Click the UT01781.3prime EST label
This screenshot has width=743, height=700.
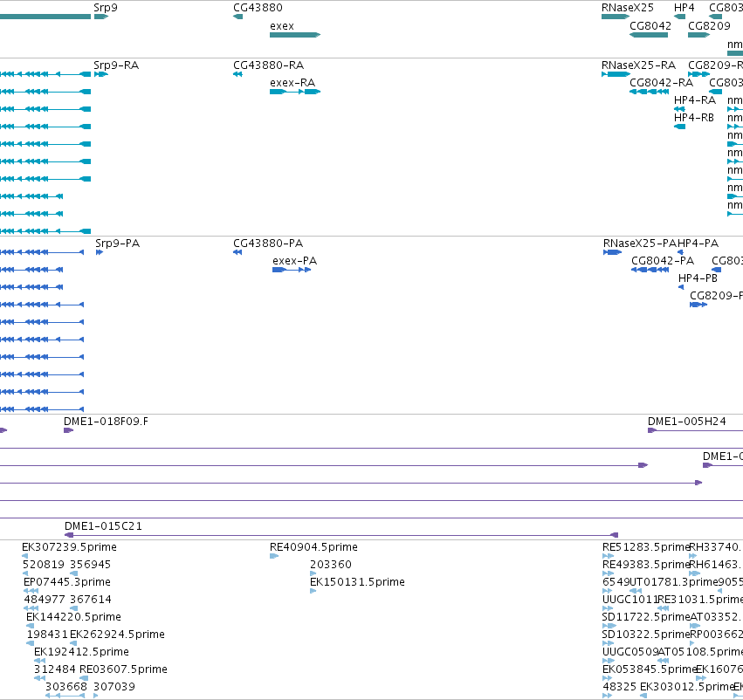(x=674, y=581)
